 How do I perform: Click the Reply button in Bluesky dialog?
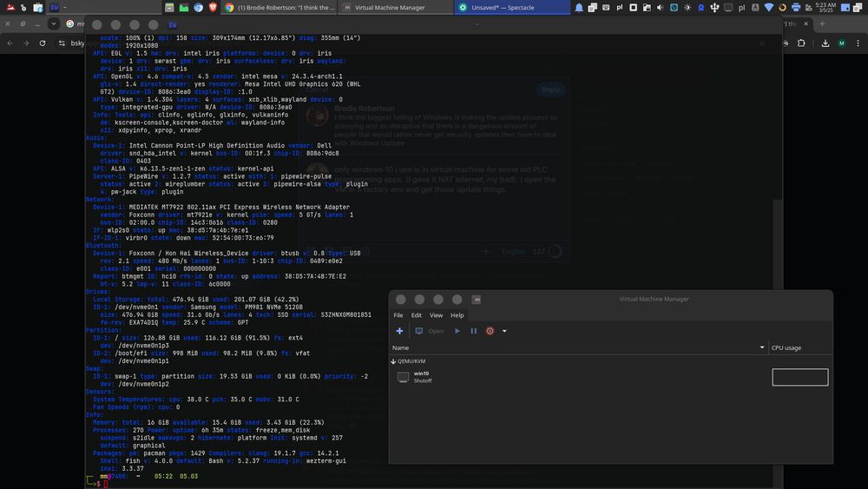pos(550,89)
